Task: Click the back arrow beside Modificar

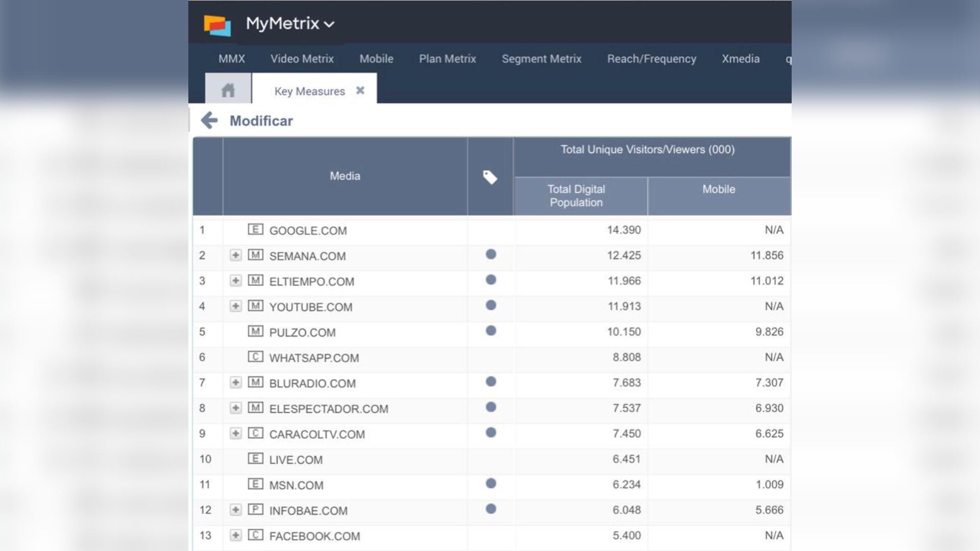Action: pos(210,120)
